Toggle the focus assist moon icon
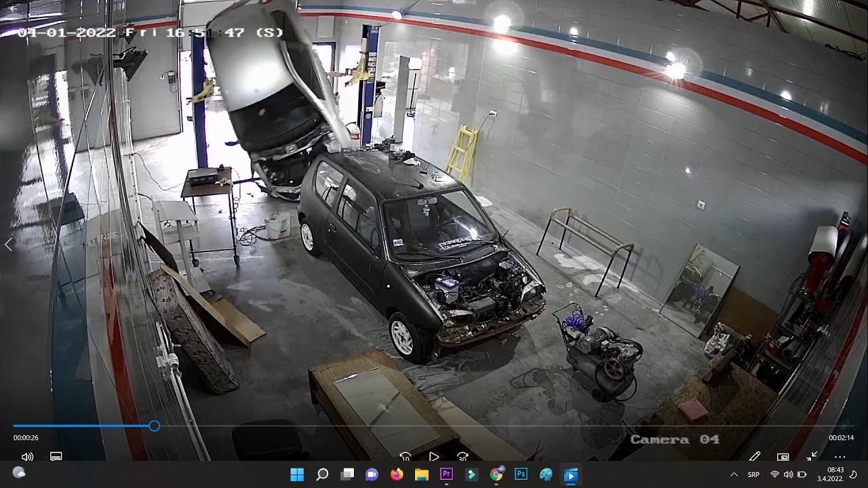Screen dimensions: 868x488 (x=853, y=474)
